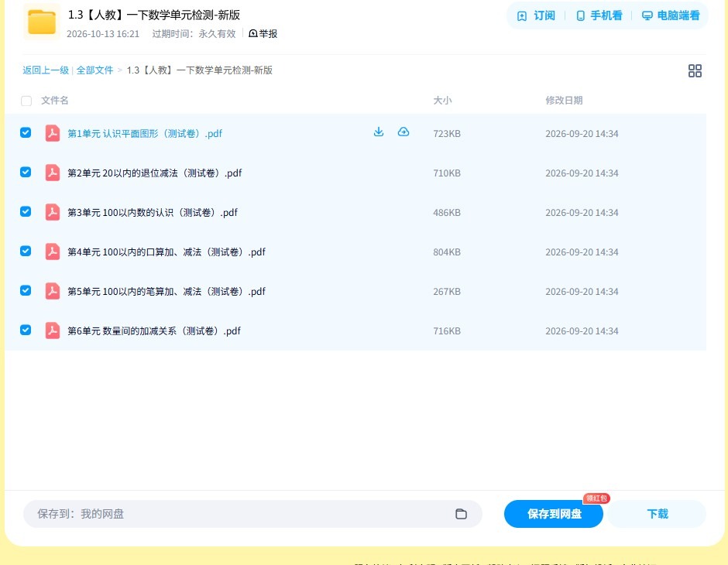Click the 领红包 red badge
728x565 pixels.
tap(596, 498)
